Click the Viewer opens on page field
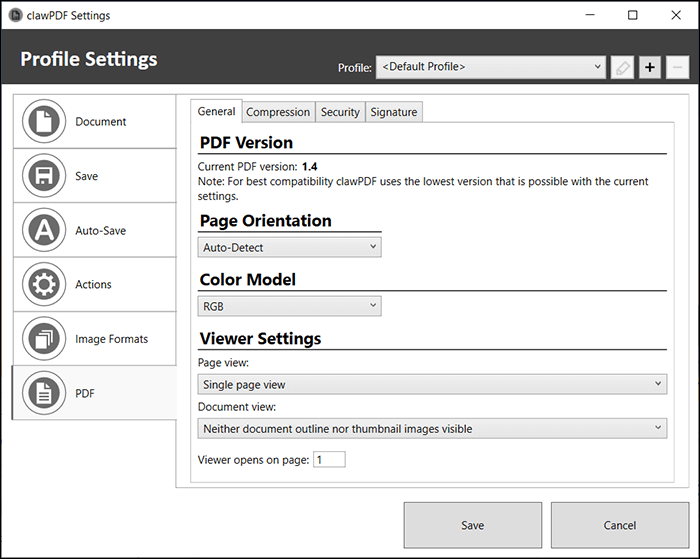The image size is (700, 559). (x=329, y=460)
